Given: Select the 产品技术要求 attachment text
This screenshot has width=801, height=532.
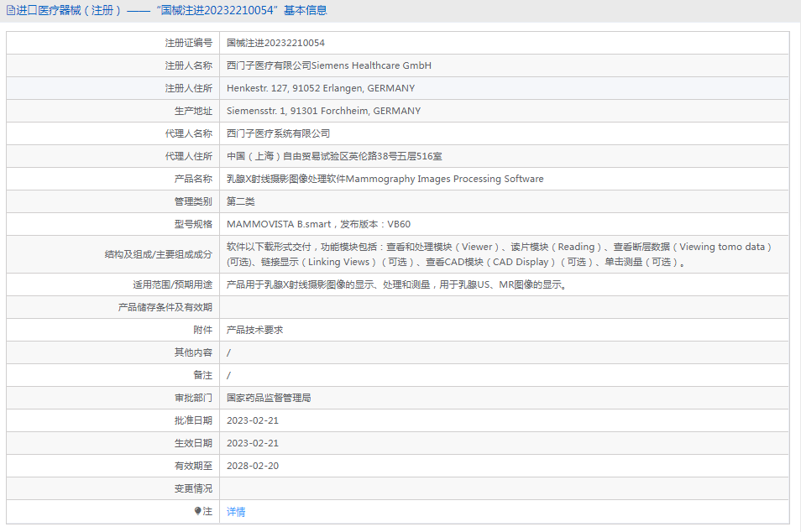Looking at the screenshot, I should pos(255,330).
